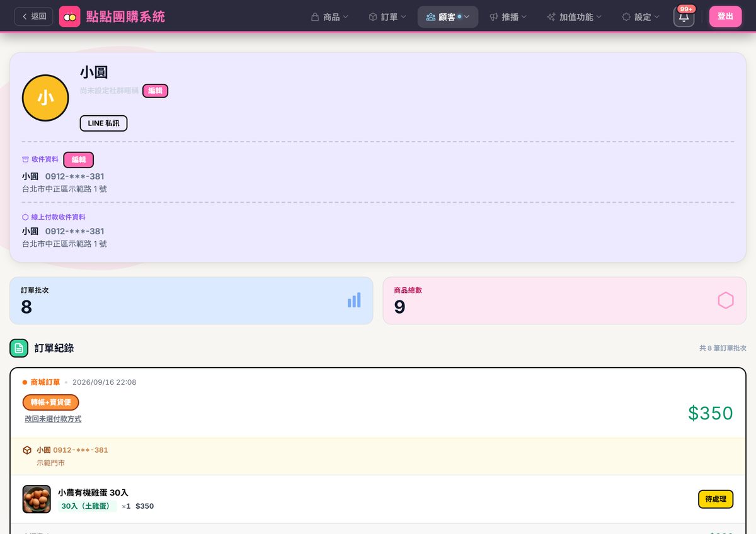Open the 加值功能 dropdown menu
The width and height of the screenshot is (756, 534).
574,17
